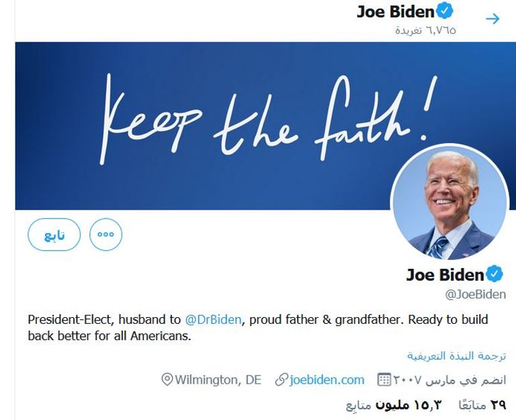Image resolution: width=516 pixels, height=420 pixels.
Task: Click the verified badge beside profile name
Action: (495, 274)
